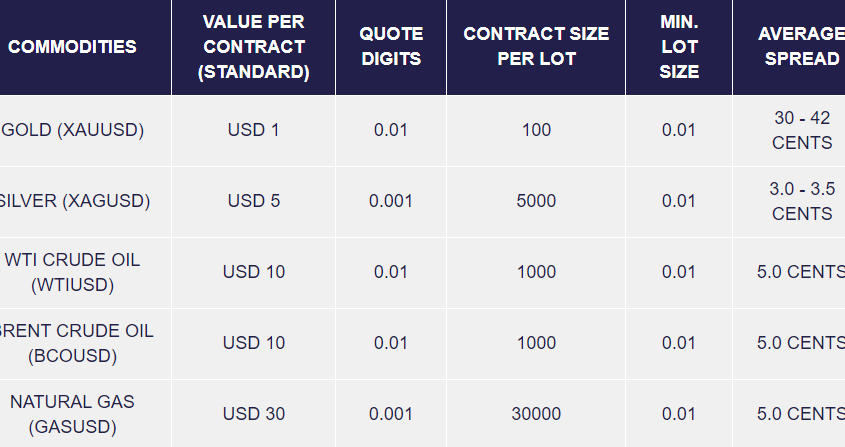
Task: Click the 30 - 42 CENTS spread cell
Action: click(x=801, y=130)
